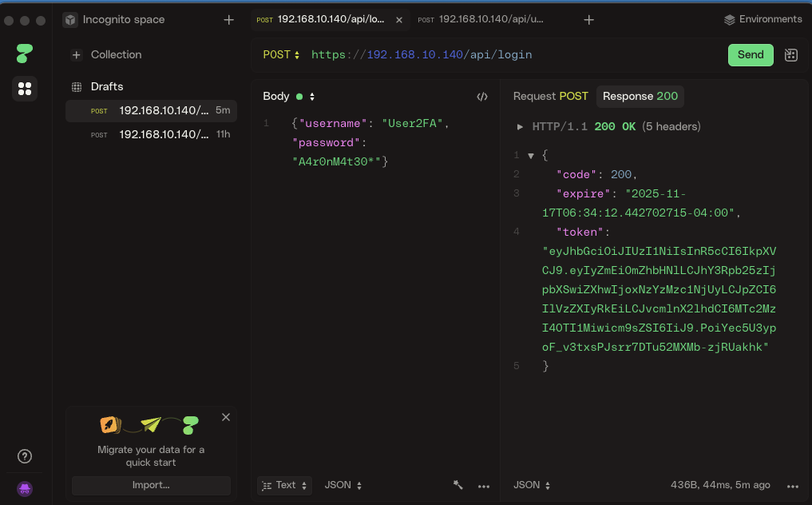The width and height of the screenshot is (812, 505).
Task: Open the icon right of Send button
Action: [x=791, y=55]
